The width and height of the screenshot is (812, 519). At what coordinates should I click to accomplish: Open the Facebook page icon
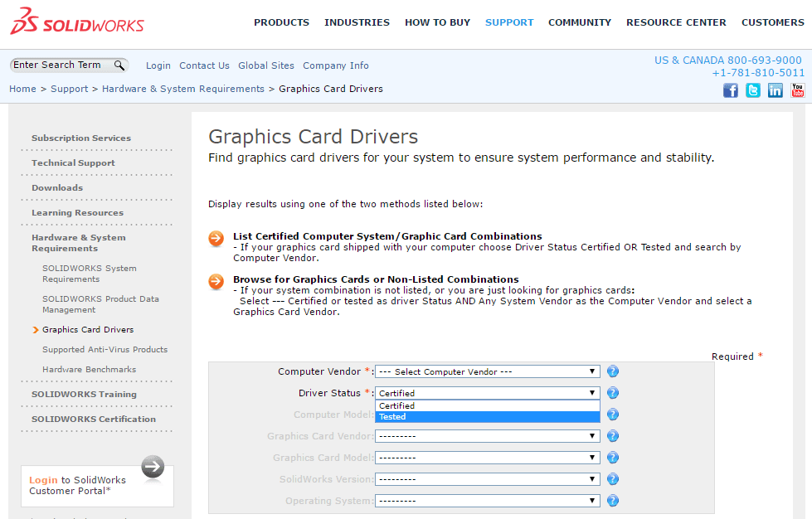click(730, 90)
